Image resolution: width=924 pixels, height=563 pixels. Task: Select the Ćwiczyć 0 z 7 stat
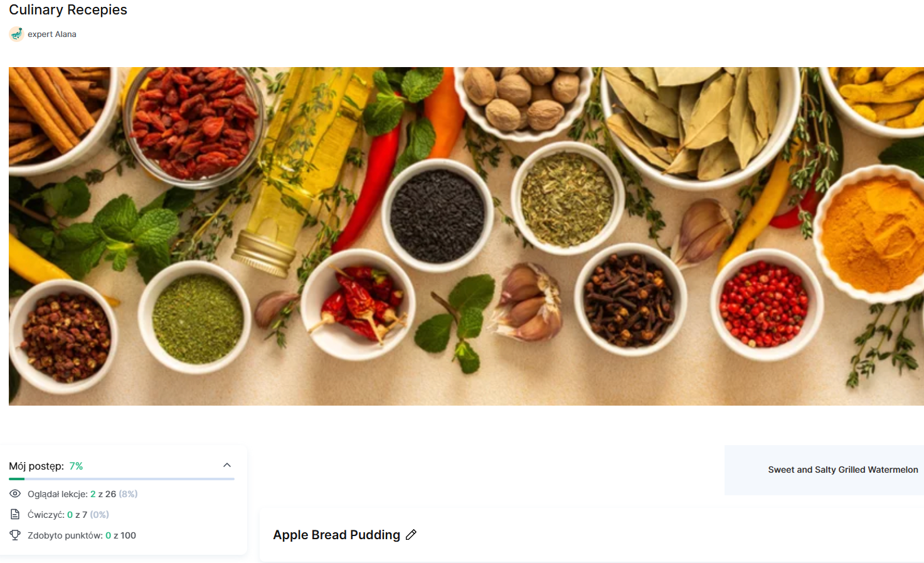click(x=68, y=515)
